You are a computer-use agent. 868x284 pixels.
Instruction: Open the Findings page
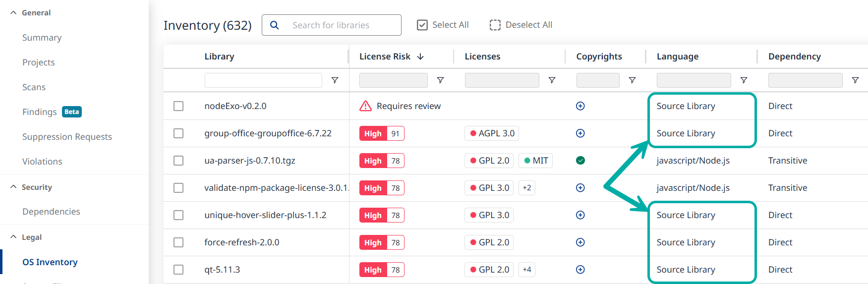(x=40, y=112)
